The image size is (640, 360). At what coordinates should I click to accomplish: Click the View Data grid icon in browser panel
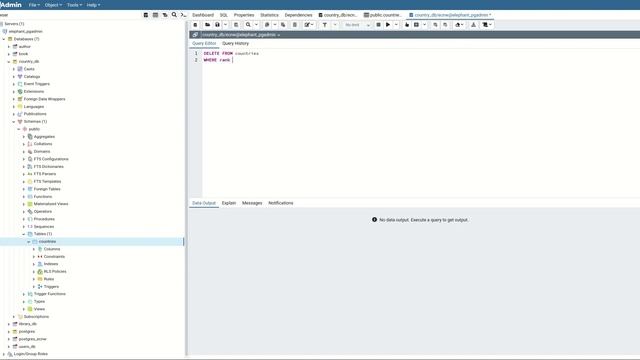[156, 15]
